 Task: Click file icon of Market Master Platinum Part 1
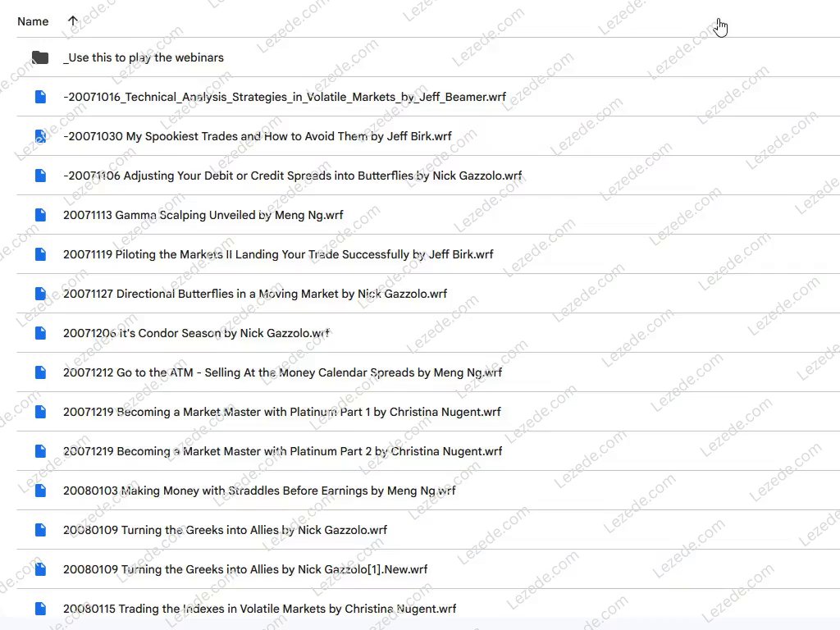(x=40, y=412)
